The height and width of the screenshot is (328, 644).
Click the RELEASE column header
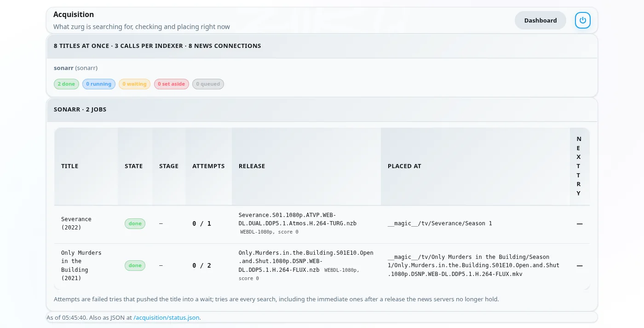tap(306, 166)
